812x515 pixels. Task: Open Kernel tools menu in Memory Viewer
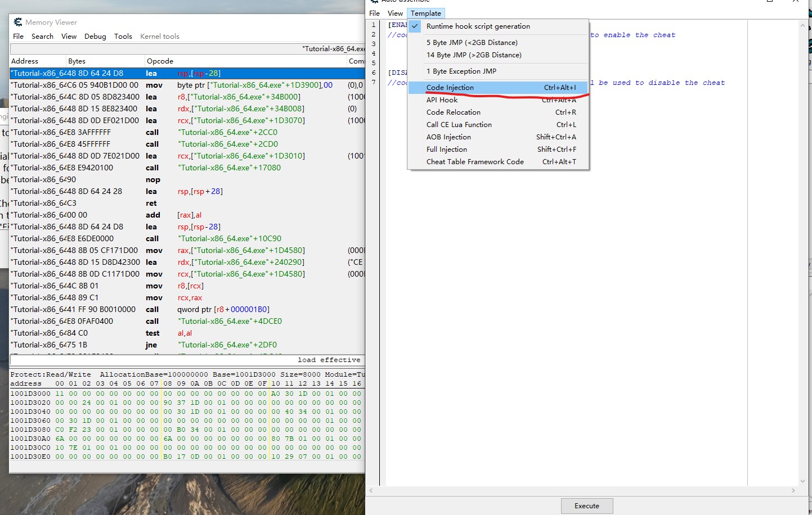160,37
